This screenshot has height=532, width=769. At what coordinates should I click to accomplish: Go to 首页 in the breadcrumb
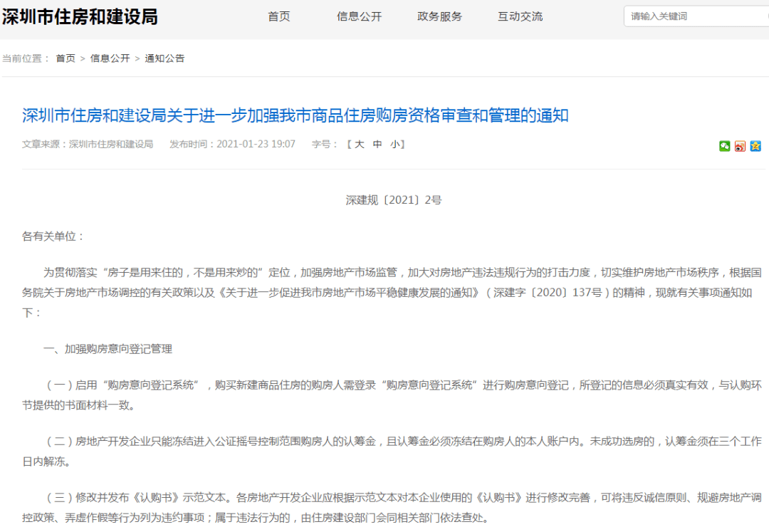[66, 58]
